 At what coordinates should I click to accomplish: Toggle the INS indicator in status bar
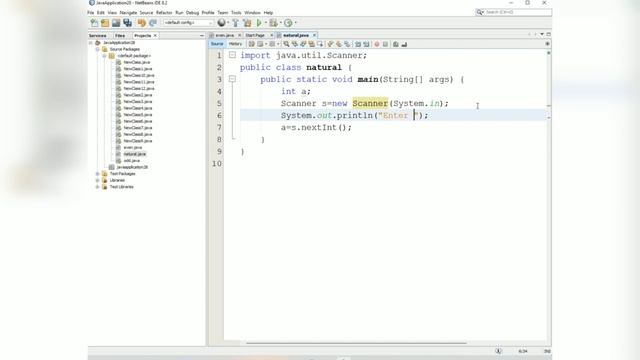[547, 351]
